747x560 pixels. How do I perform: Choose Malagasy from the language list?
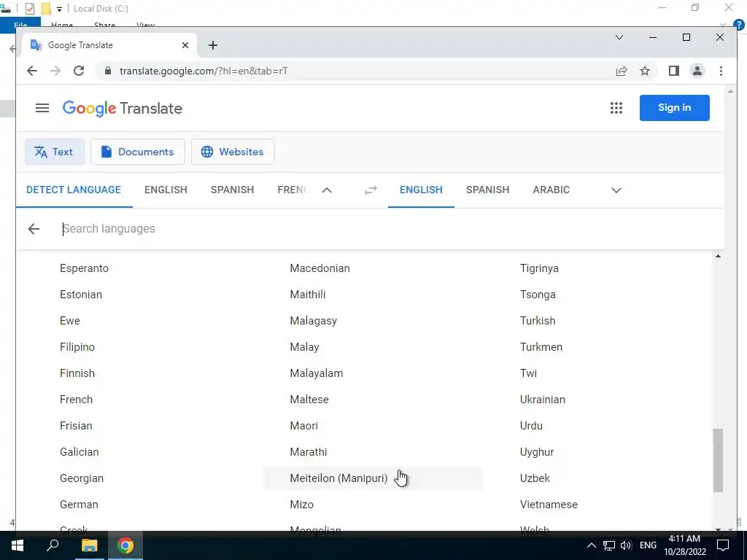[x=314, y=321]
